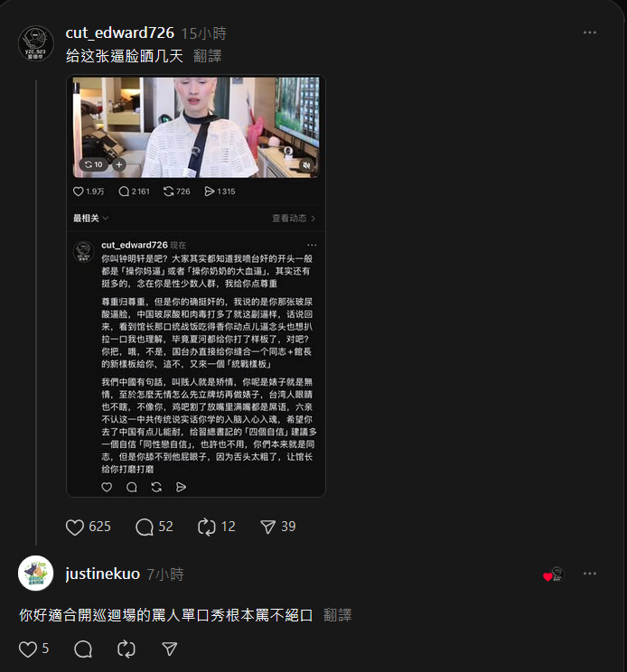Repost the justinekuo comment
Screen dimensions: 627x672
tap(126, 649)
